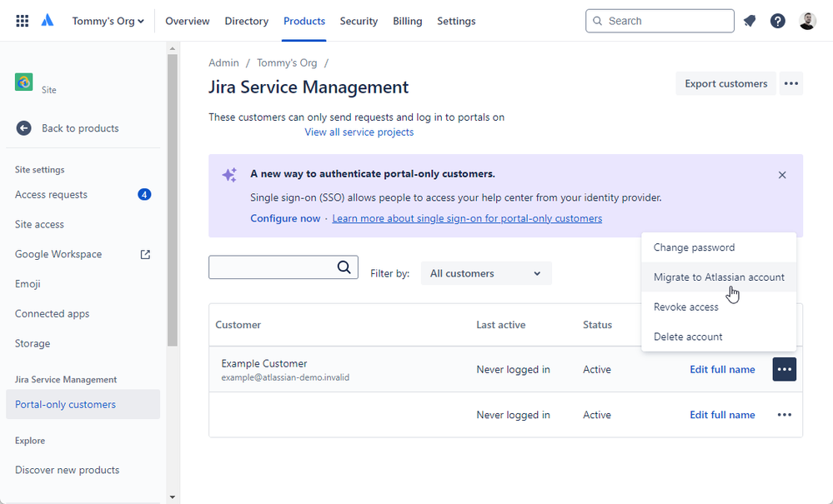Image resolution: width=833 pixels, height=504 pixels.
Task: Click the magnifier icon in customer search
Action: (344, 267)
